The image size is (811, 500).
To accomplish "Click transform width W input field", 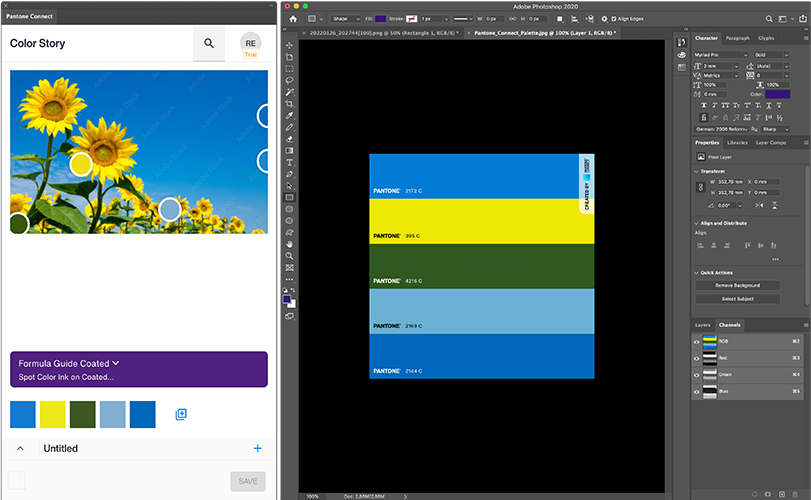I will tap(730, 182).
